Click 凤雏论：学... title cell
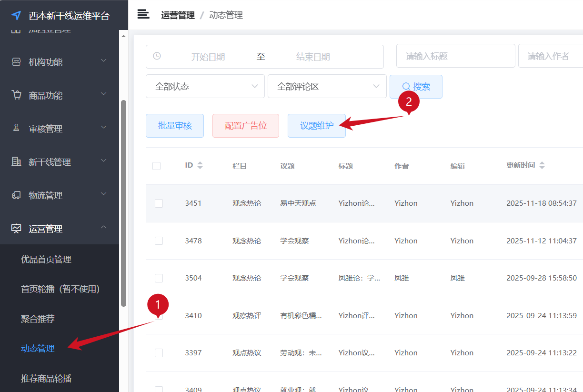Image resolution: width=583 pixels, height=392 pixels. click(x=360, y=278)
